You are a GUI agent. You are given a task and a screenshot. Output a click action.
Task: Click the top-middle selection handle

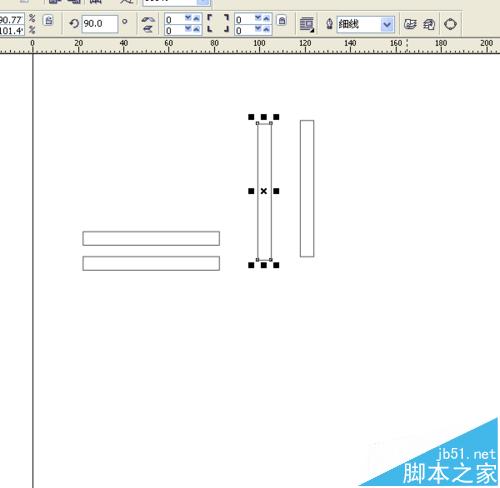(264, 117)
